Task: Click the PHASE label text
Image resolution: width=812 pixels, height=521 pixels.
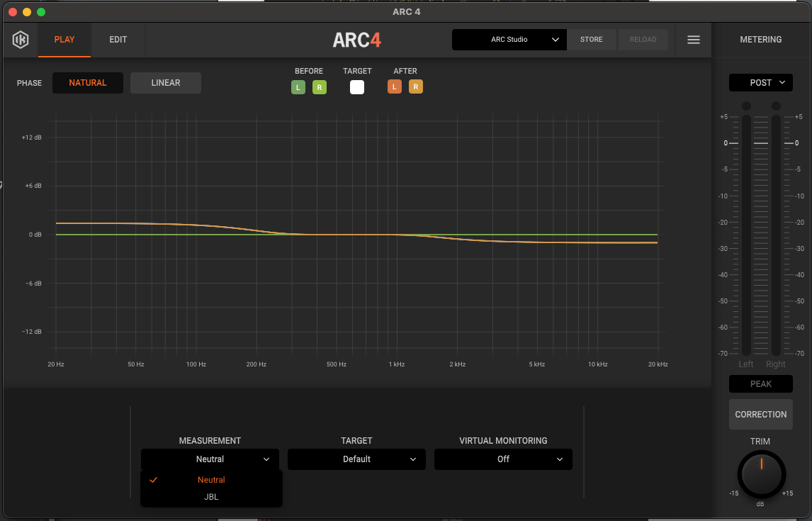Action: [x=30, y=84]
